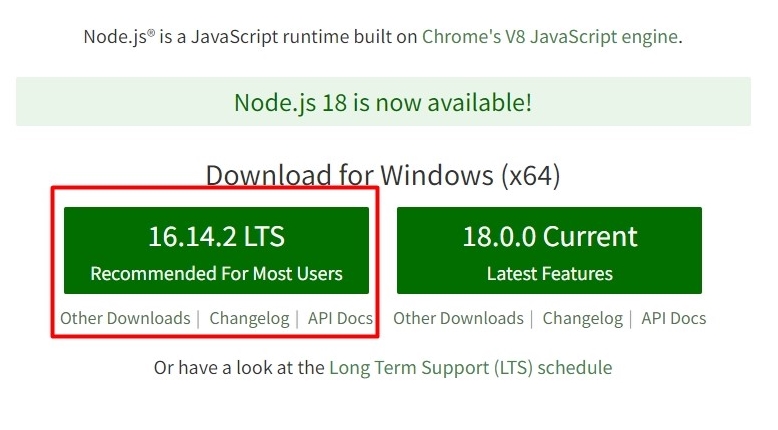Open API Docs beneath the Current download

tap(673, 319)
